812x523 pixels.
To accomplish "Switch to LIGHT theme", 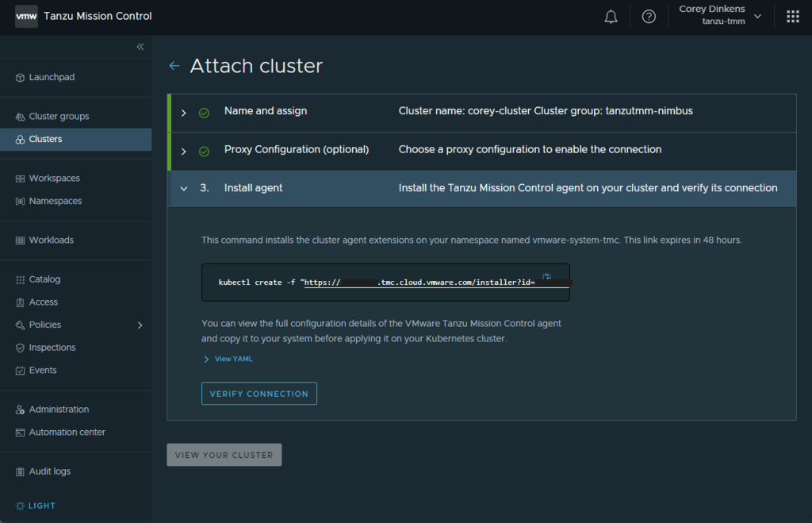I will [35, 506].
